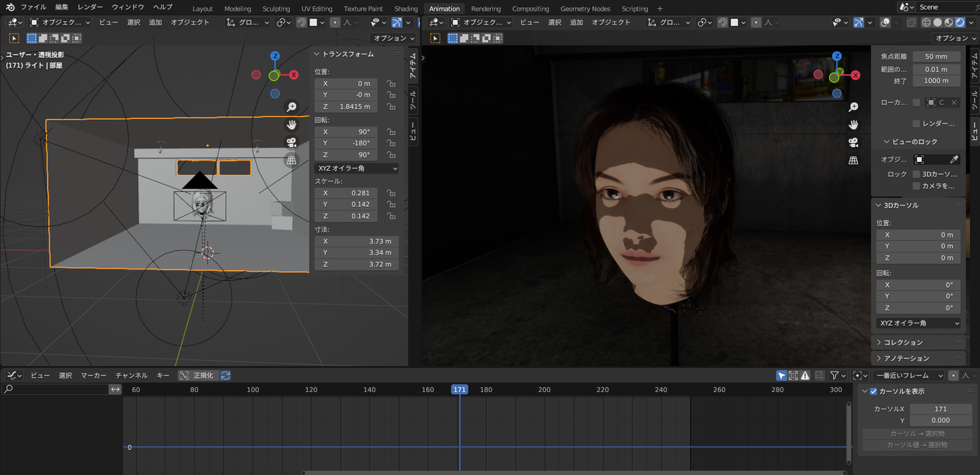The width and height of the screenshot is (980, 475).
Task: Click the pan hand gizmo in right viewport
Action: (853, 125)
